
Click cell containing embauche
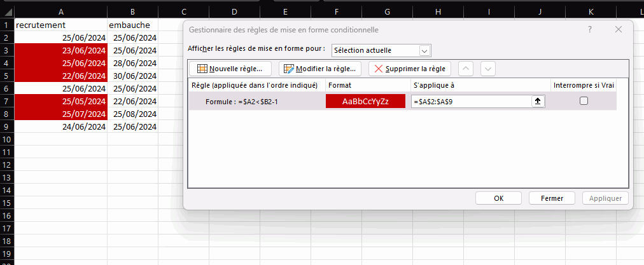132,25
